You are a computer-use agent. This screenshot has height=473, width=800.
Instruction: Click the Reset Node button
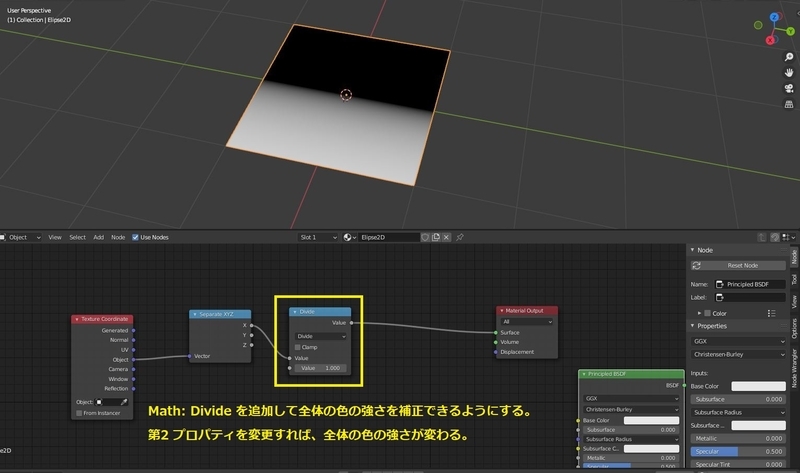738,265
